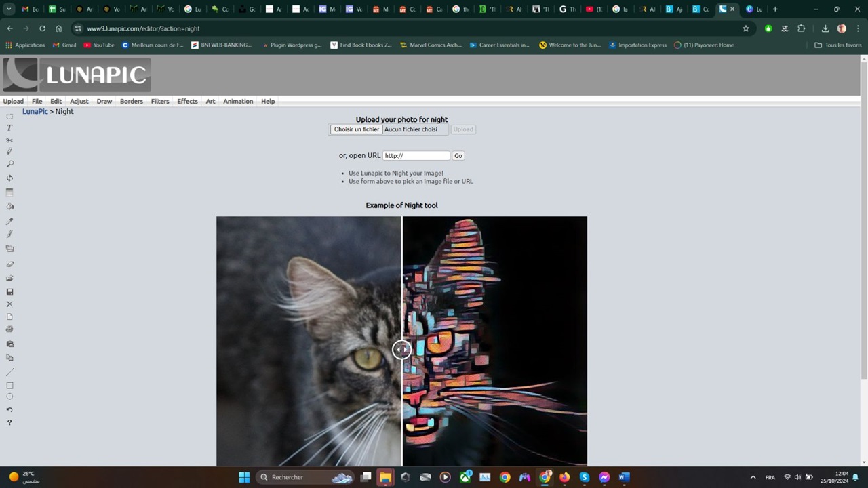Screen dimensions: 868x488
Task: Click the Eraser tool in the sidebar
Action: [9, 264]
